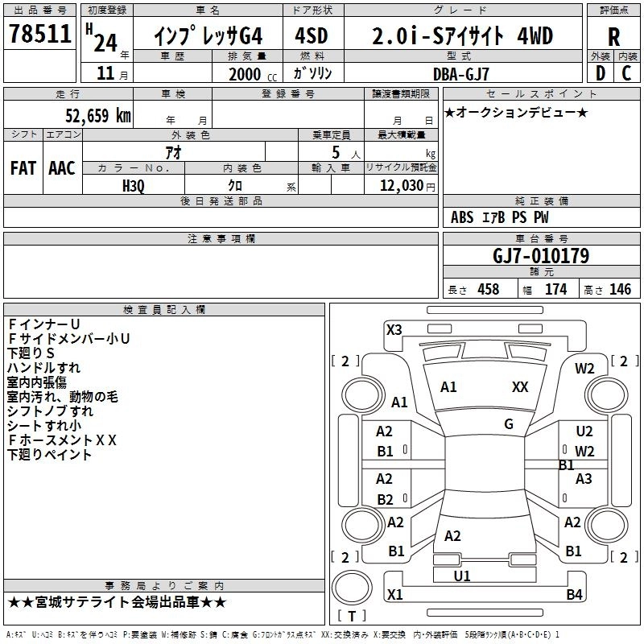
Task: Click the spare tire [T] marker
Action: pos(352,616)
